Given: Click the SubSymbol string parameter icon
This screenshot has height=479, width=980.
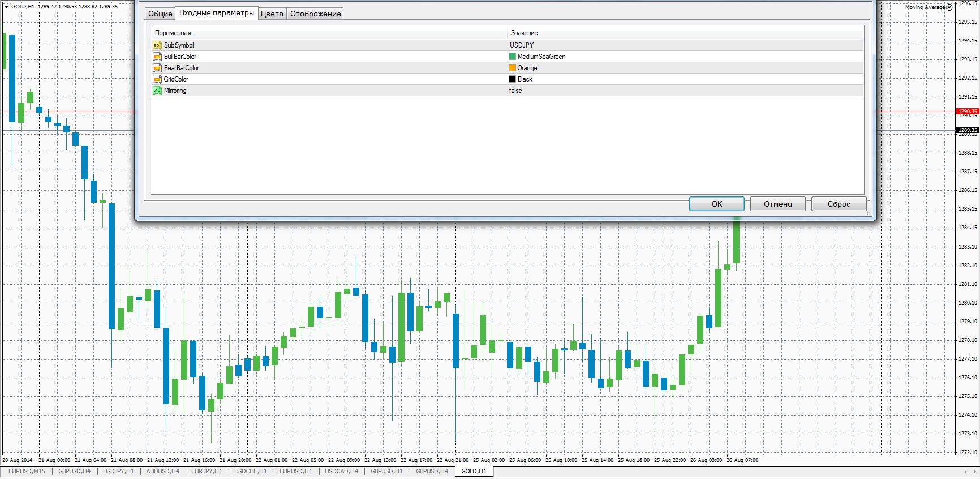Looking at the screenshot, I should pos(157,45).
